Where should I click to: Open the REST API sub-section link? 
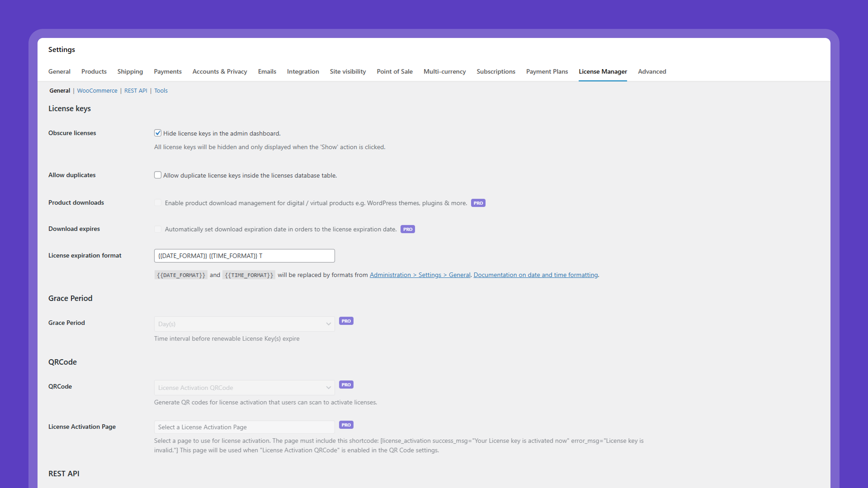coord(135,91)
